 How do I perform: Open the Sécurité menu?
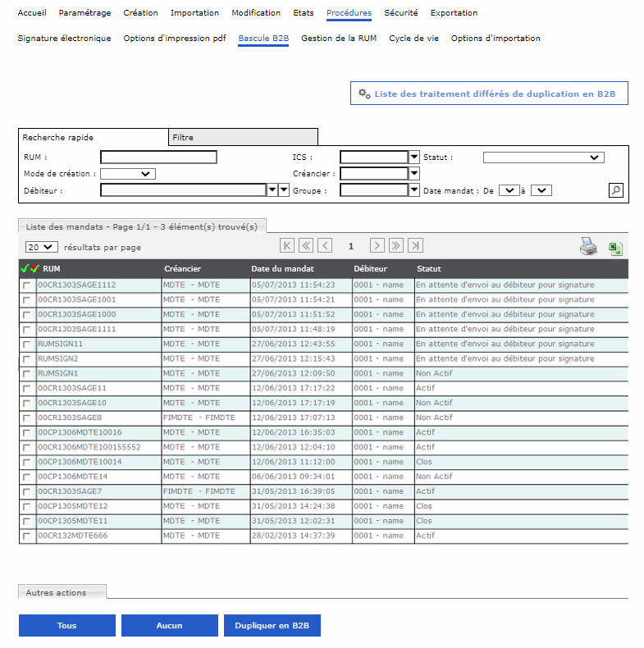point(400,13)
